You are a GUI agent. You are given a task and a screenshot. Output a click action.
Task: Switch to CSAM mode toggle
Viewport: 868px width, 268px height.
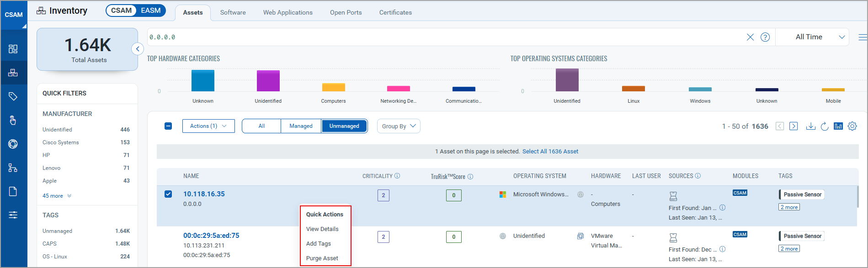[121, 11]
